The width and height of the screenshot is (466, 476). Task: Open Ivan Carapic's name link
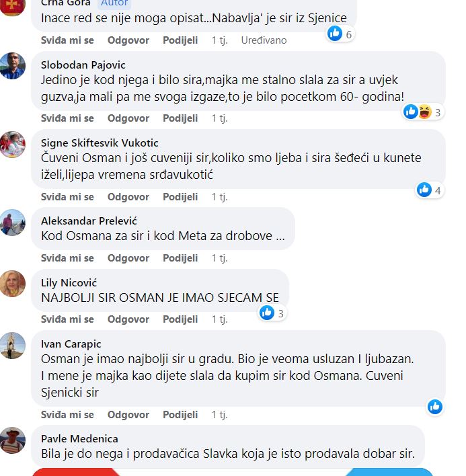71,344
